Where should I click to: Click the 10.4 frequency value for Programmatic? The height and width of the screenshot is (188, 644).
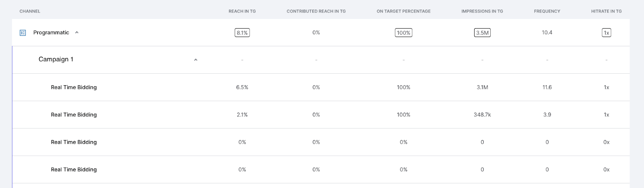(x=547, y=33)
